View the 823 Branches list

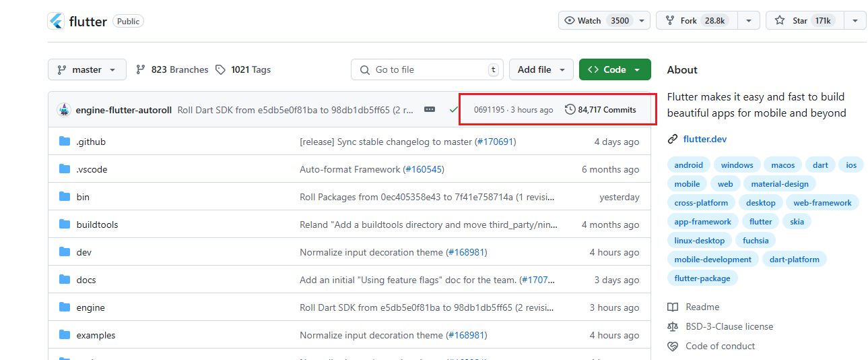point(172,69)
